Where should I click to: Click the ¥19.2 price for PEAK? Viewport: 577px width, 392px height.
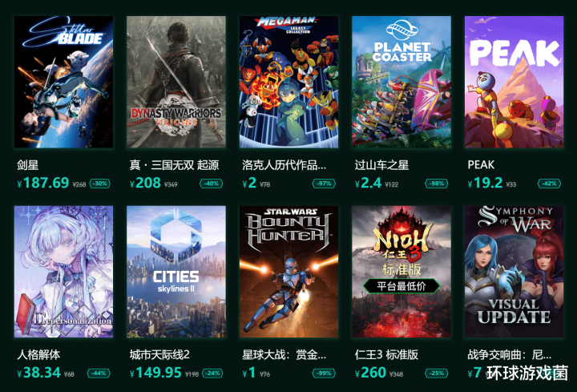(485, 183)
